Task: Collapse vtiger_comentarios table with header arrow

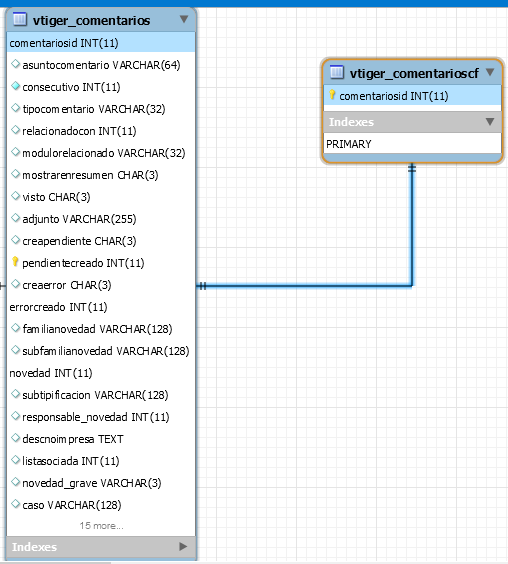Action: point(184,19)
